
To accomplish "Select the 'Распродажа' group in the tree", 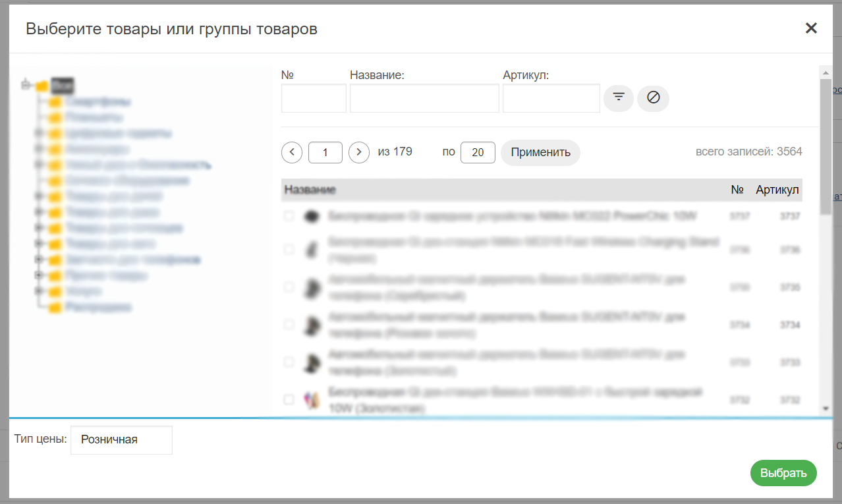I will (98, 307).
